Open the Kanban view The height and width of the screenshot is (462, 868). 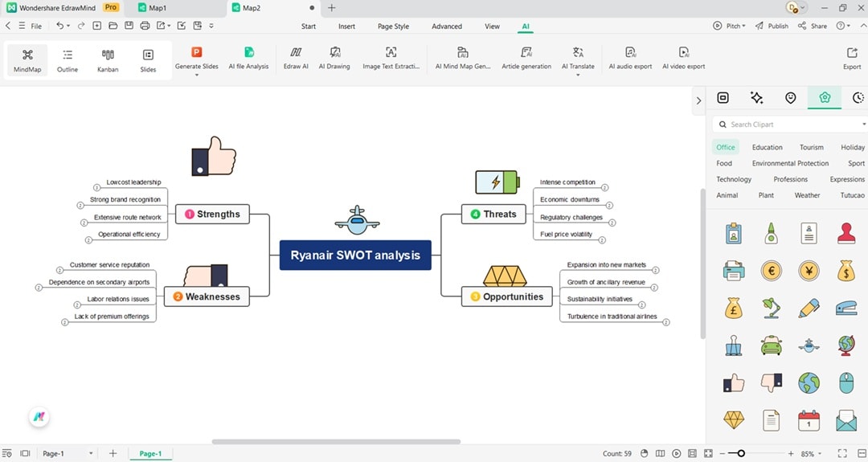tap(108, 61)
